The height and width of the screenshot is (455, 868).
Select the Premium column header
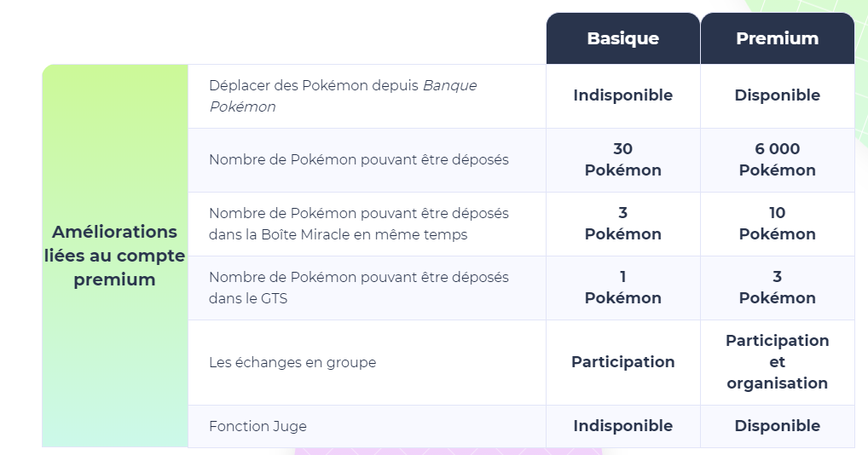pos(777,38)
